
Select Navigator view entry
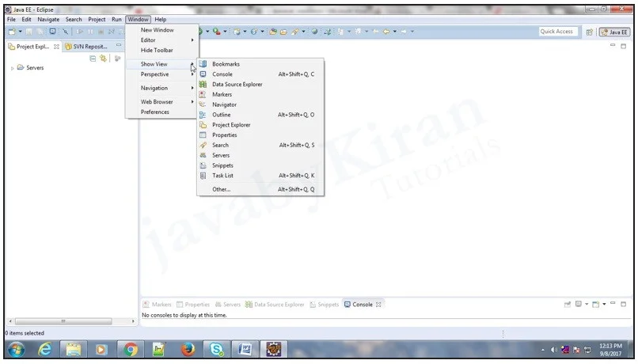point(260,105)
